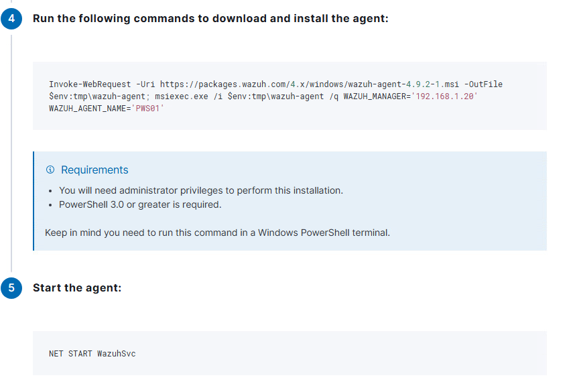Image resolution: width=579 pixels, height=392 pixels.
Task: Click the 'PWS01' agent name value
Action: 147,109
